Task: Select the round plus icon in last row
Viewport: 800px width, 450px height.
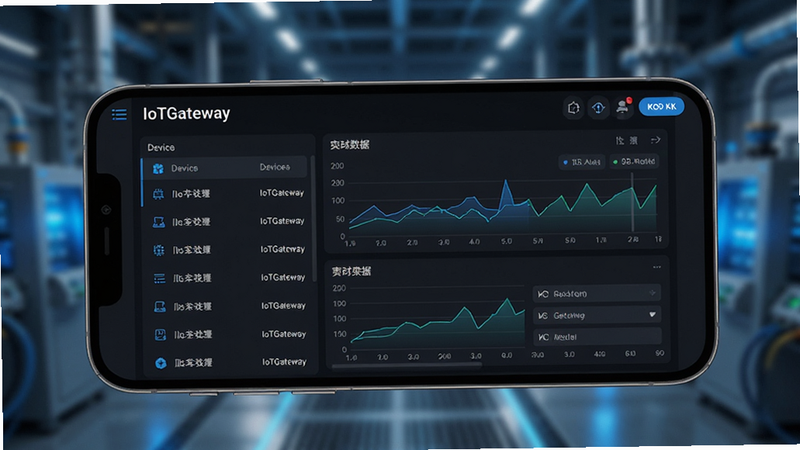Action: coord(161,363)
